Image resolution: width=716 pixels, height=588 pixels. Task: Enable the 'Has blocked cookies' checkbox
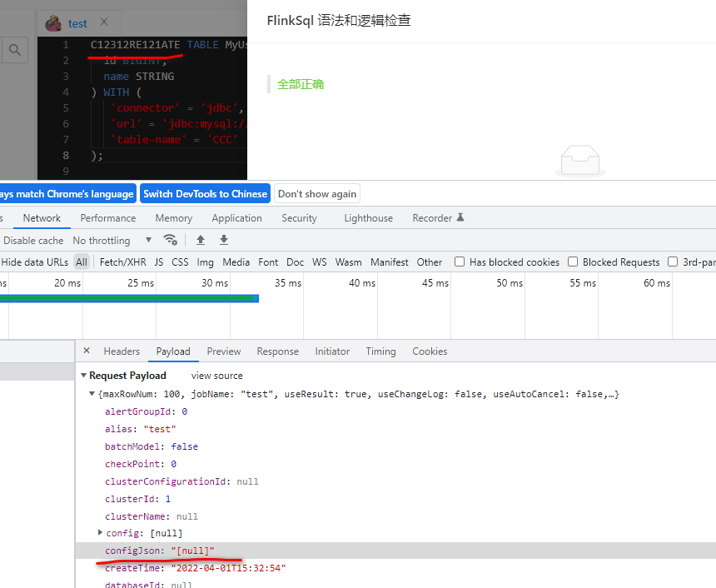tap(460, 262)
